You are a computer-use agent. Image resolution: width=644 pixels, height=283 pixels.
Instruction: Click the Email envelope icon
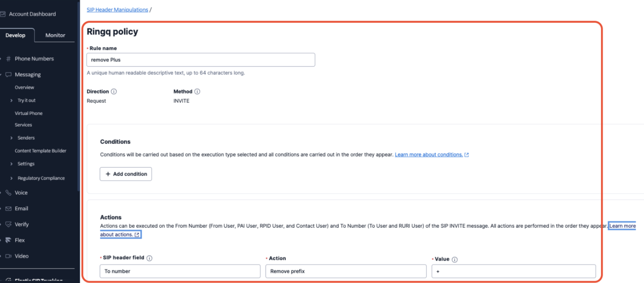point(8,208)
